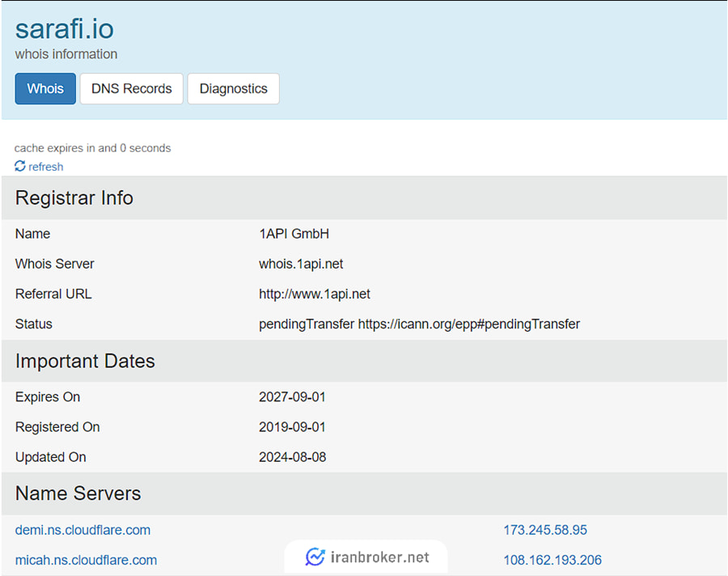This screenshot has width=728, height=576.
Task: Select the updated date 2024-08-08
Action: (x=293, y=457)
